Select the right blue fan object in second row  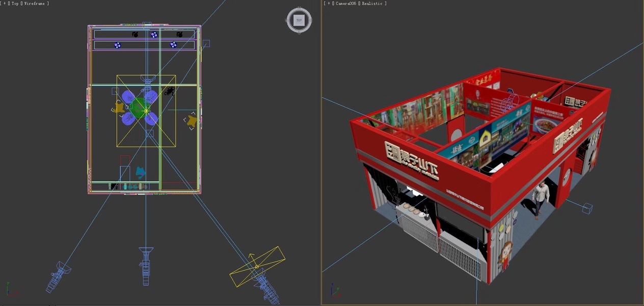click(173, 45)
